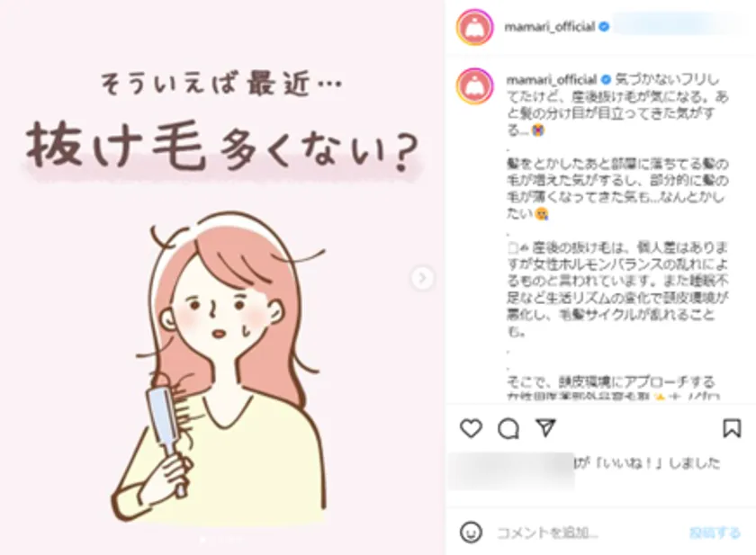This screenshot has height=555, width=756.
Task: Click the caption paragraph starting 産後の抜け毛は
Action: 617,289
